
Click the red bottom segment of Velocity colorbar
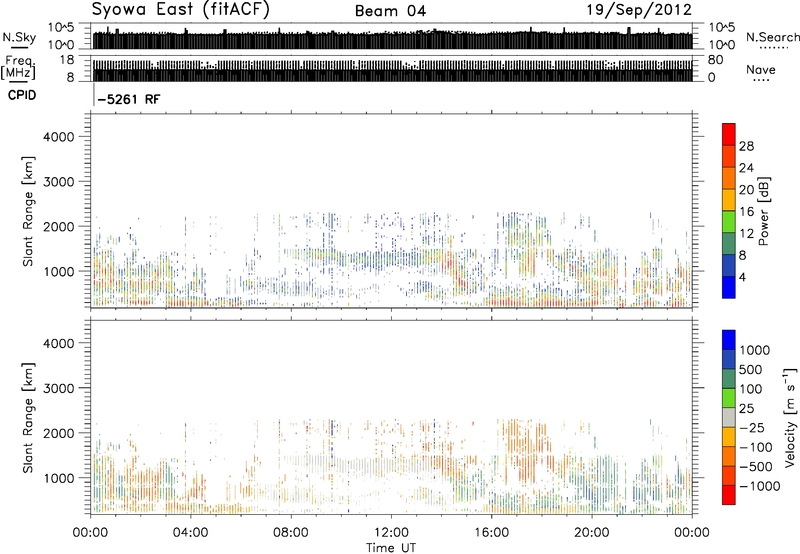tap(729, 495)
